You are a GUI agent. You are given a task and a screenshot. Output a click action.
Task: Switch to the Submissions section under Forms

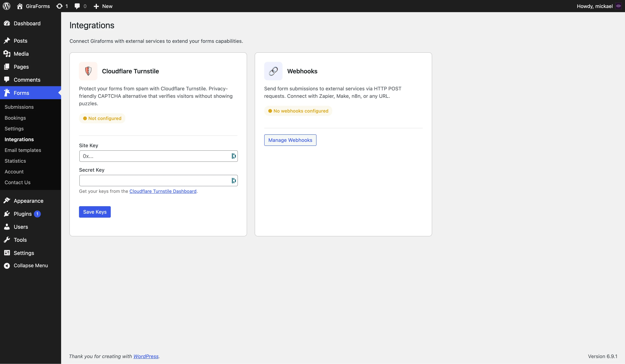[19, 107]
